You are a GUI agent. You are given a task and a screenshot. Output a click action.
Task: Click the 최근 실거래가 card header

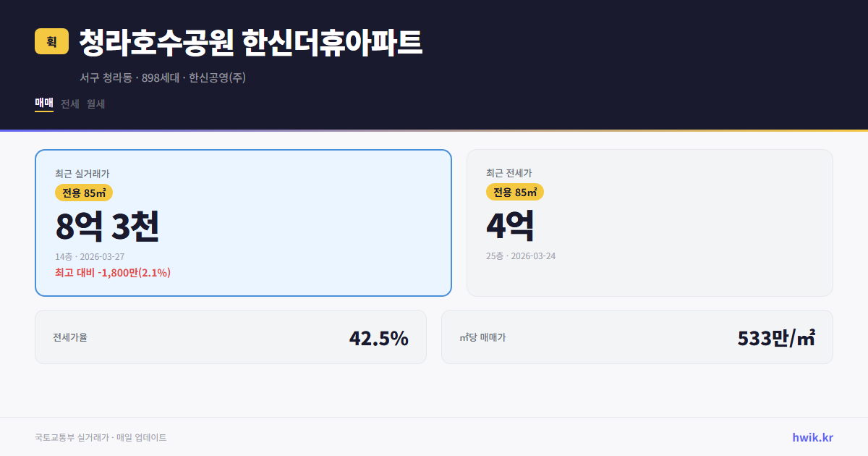tap(81, 173)
